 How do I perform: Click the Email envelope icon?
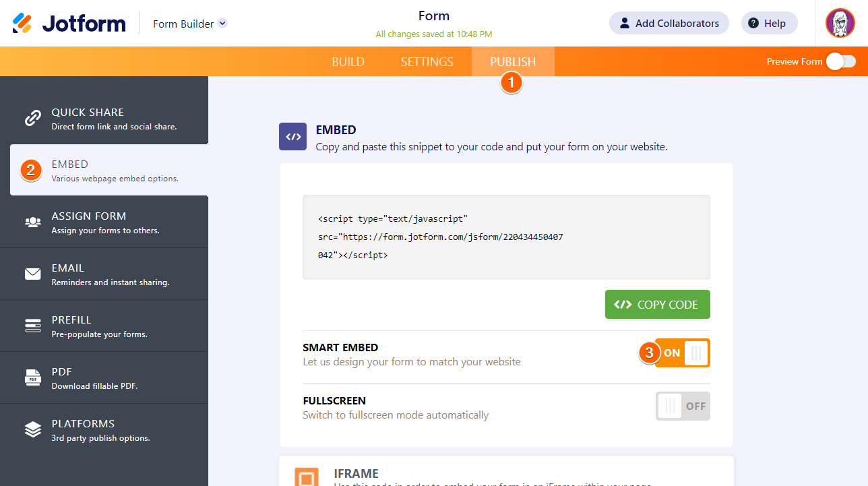click(32, 274)
